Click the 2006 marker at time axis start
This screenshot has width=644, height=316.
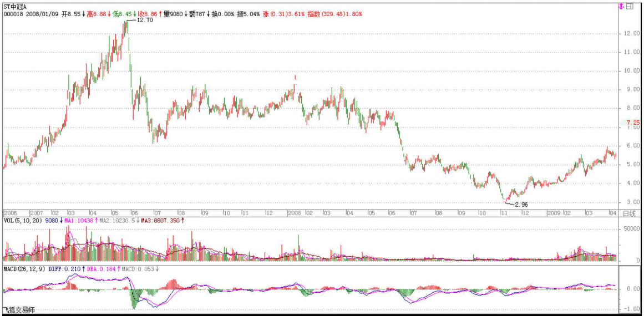pyautogui.click(x=12, y=213)
